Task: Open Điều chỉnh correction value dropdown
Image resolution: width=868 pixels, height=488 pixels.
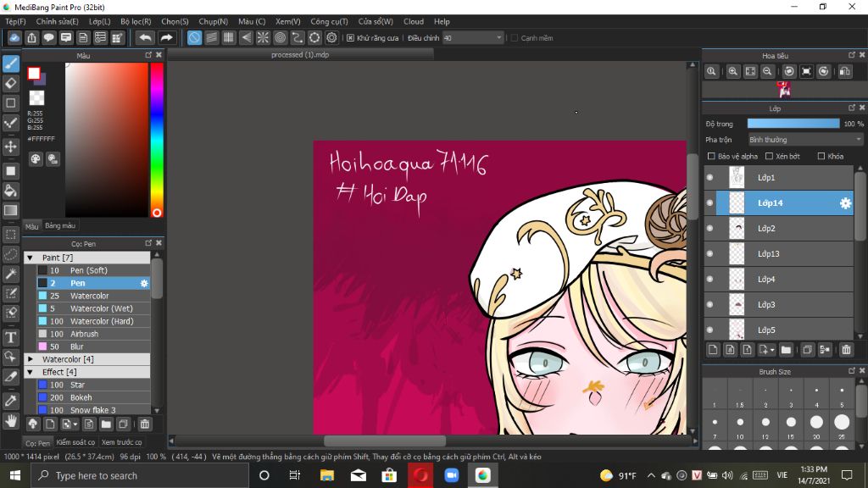Action: [473, 38]
